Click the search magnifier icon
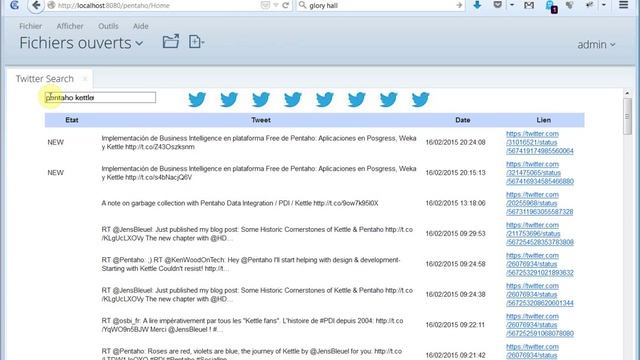640x360 pixels. pos(302,5)
